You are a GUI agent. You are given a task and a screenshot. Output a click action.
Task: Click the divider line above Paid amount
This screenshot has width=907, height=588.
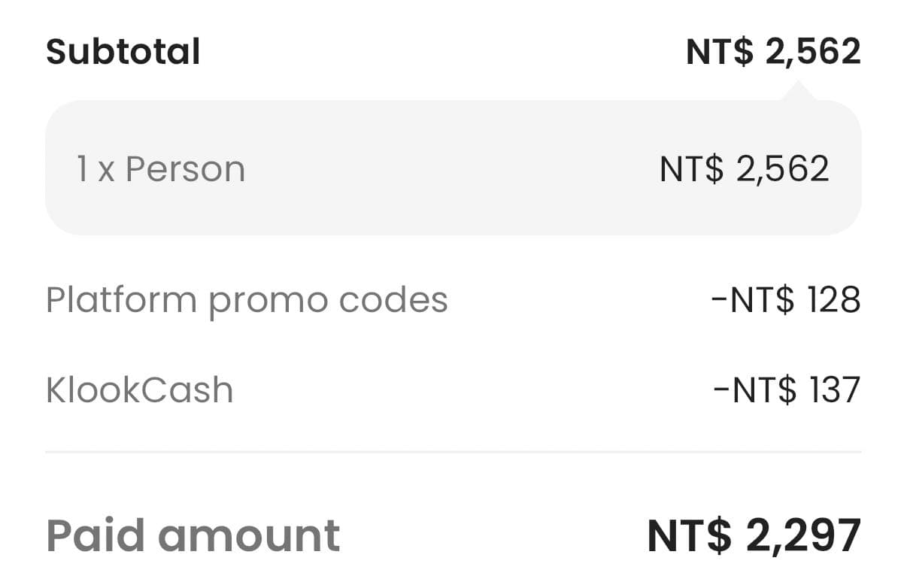coord(453,452)
